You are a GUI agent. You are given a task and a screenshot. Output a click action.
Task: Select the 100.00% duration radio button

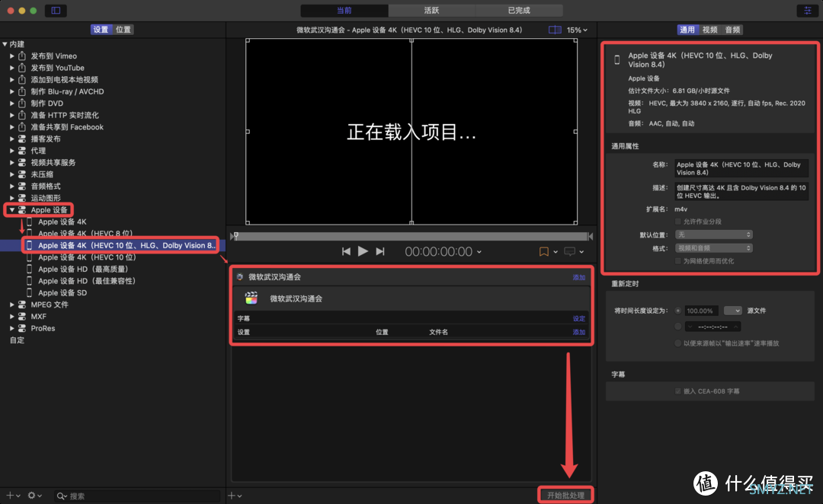(678, 311)
